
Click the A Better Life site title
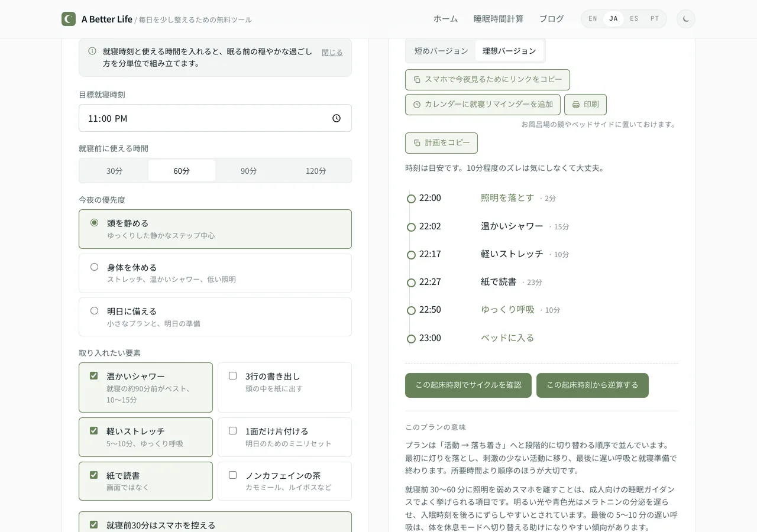[x=107, y=19]
